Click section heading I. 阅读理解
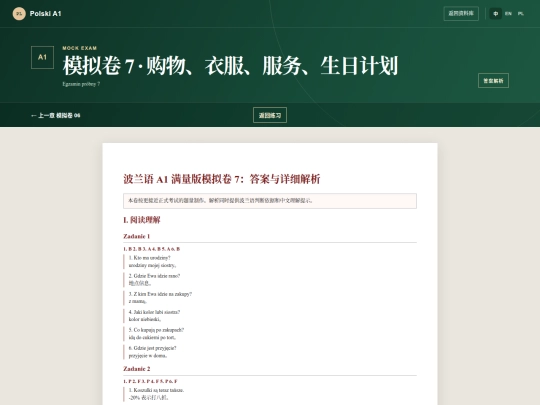Viewport: 540px width, 405px height. (142, 220)
